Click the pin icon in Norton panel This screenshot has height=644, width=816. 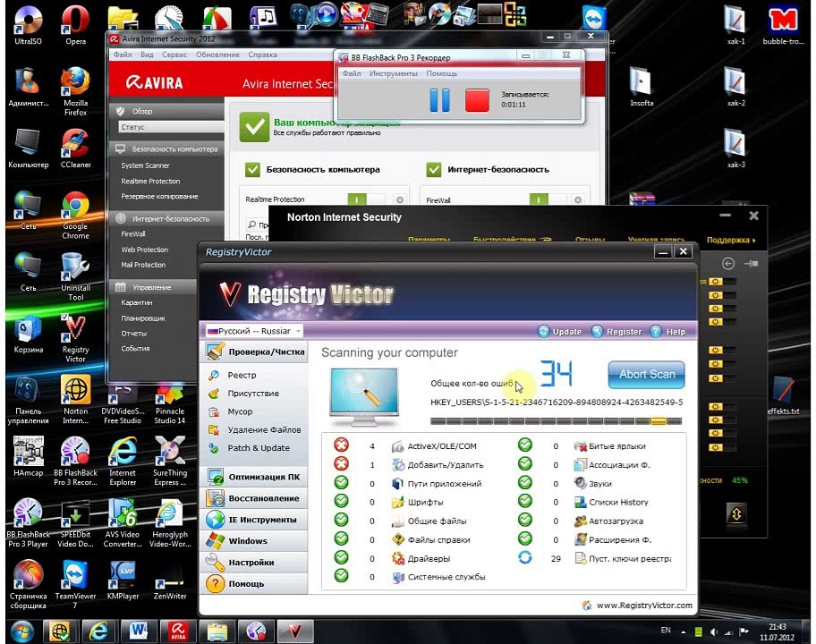[x=751, y=264]
